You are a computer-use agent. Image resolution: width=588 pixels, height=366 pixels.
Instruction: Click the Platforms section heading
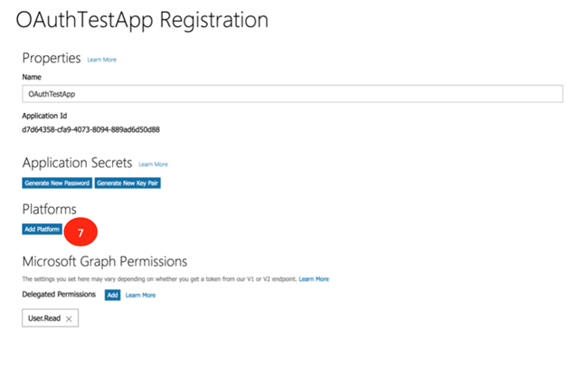49,210
